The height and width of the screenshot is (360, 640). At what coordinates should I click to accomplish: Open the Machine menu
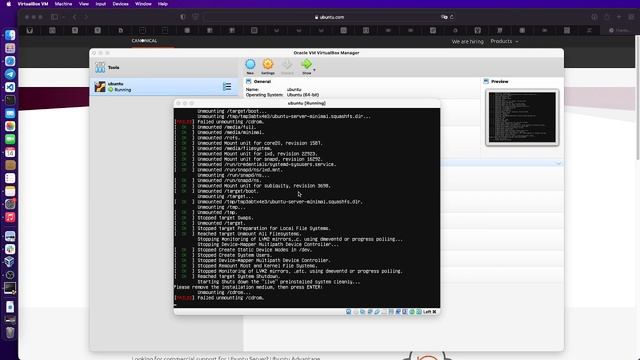(x=63, y=4)
